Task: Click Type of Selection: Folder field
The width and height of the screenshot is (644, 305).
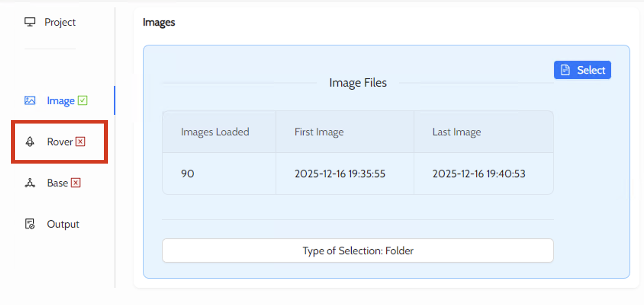Action: click(x=357, y=250)
